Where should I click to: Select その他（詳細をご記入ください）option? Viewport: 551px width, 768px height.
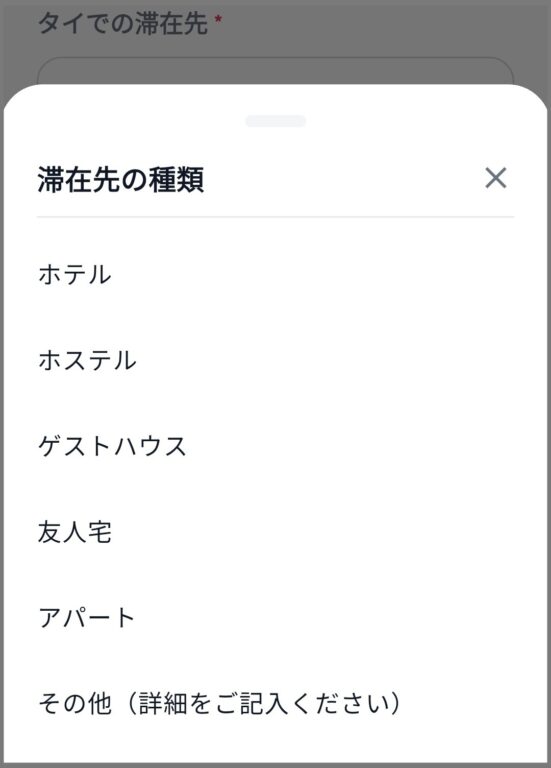275,703
